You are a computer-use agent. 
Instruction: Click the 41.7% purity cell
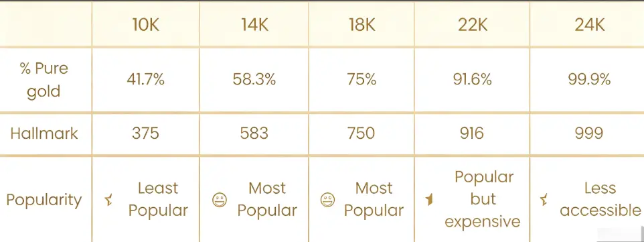pos(145,79)
